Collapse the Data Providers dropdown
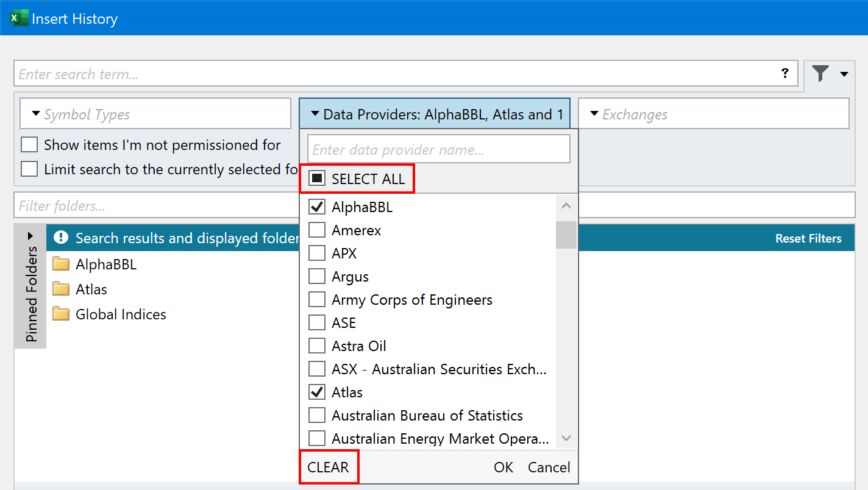Image resolution: width=868 pixels, height=490 pixels. click(435, 114)
